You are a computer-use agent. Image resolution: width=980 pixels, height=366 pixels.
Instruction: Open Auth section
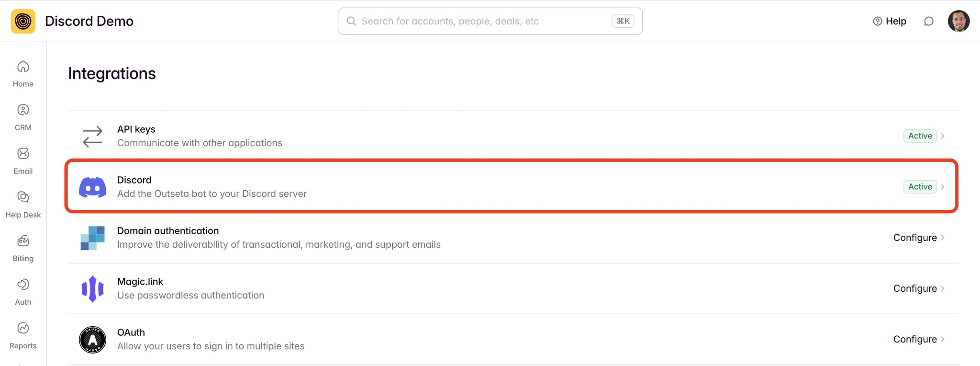click(23, 292)
